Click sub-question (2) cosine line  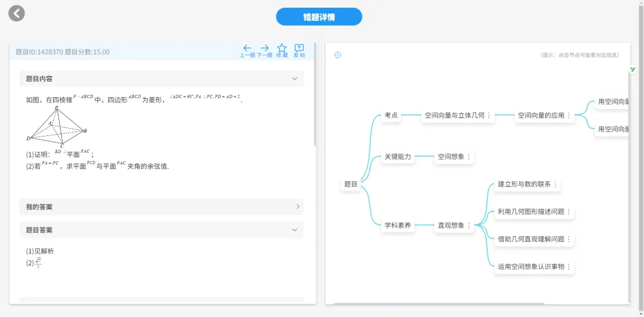[x=97, y=166]
